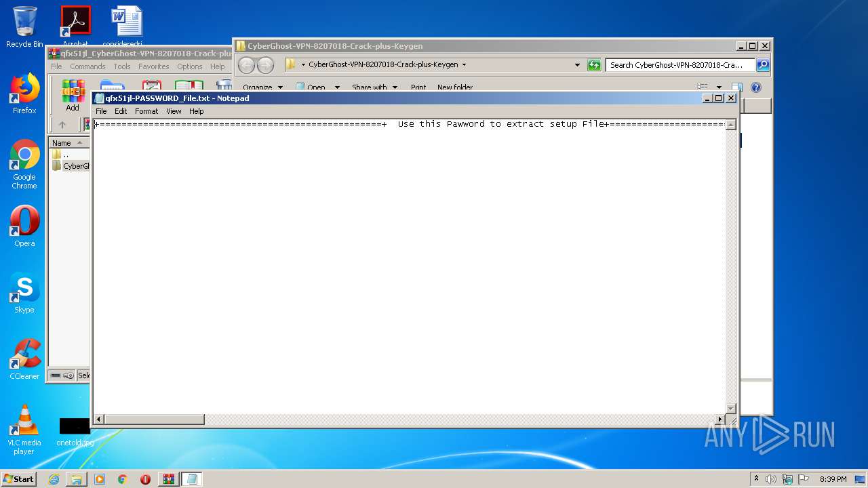Switch to WinRAR taskbar button
The height and width of the screenshot is (488, 868).
click(168, 479)
